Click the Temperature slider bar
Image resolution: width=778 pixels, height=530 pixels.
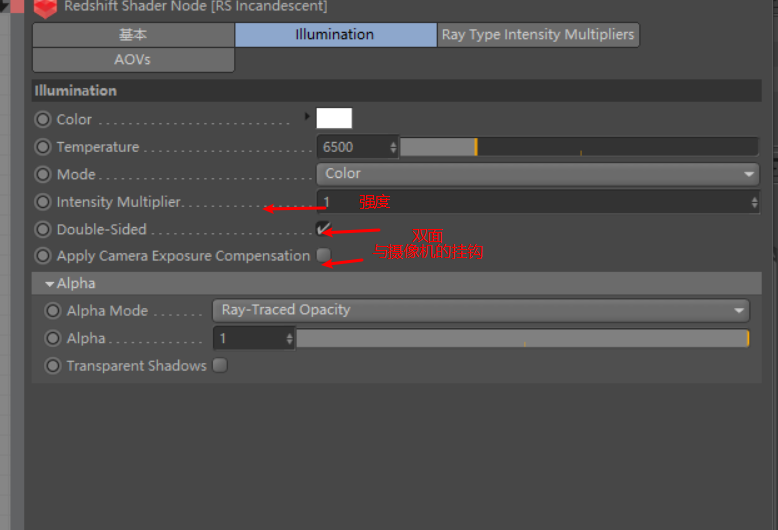point(579,147)
